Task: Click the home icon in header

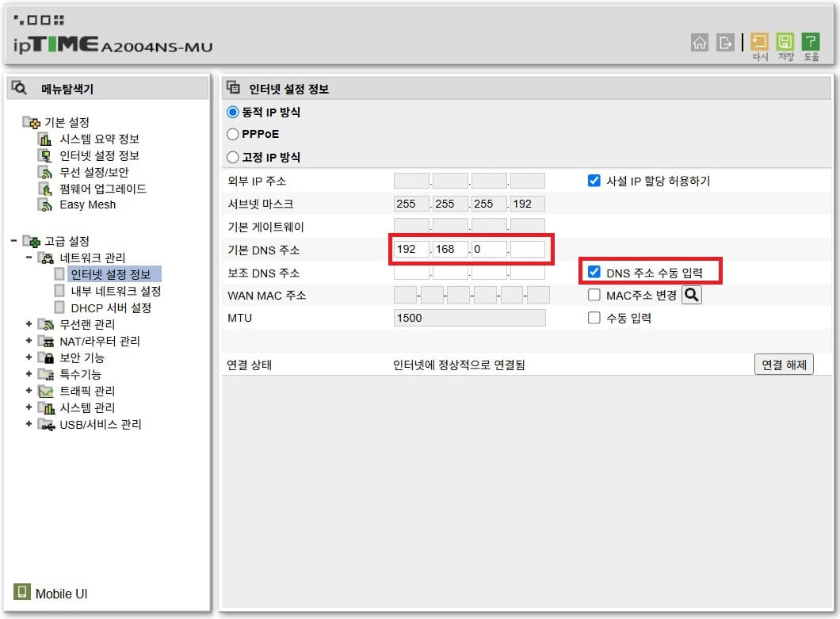Action: [700, 43]
